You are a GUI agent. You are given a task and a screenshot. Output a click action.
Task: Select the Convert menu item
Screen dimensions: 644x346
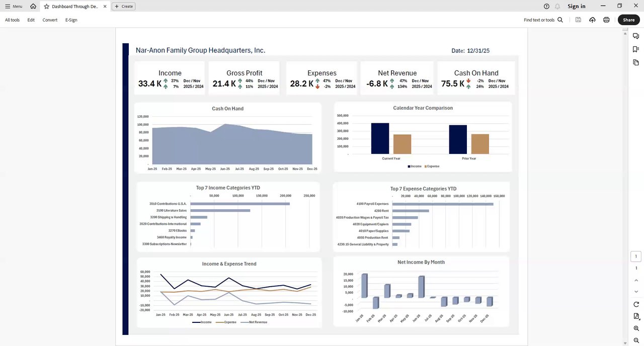point(50,20)
